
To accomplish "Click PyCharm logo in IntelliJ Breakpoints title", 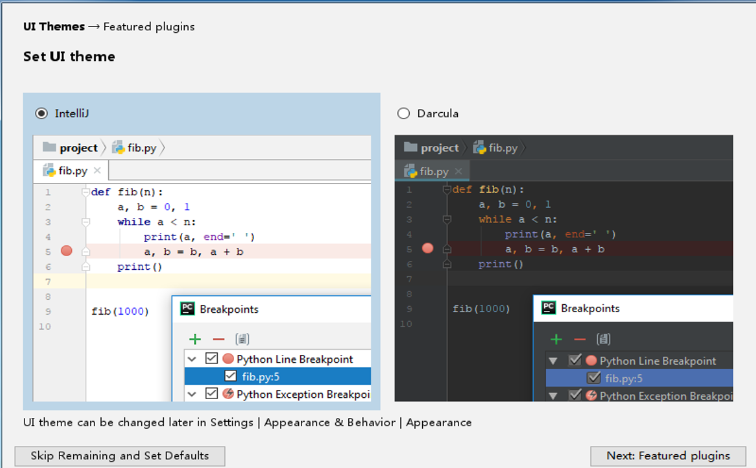I will coord(187,308).
